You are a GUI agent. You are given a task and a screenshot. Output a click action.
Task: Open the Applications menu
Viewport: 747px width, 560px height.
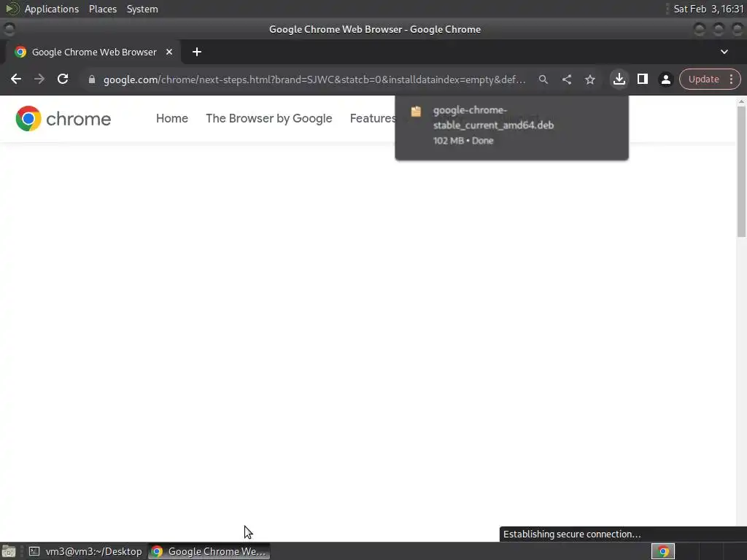point(52,9)
